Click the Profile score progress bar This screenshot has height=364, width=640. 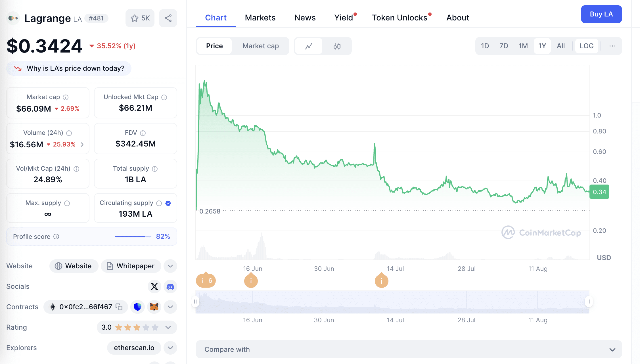[x=133, y=237]
